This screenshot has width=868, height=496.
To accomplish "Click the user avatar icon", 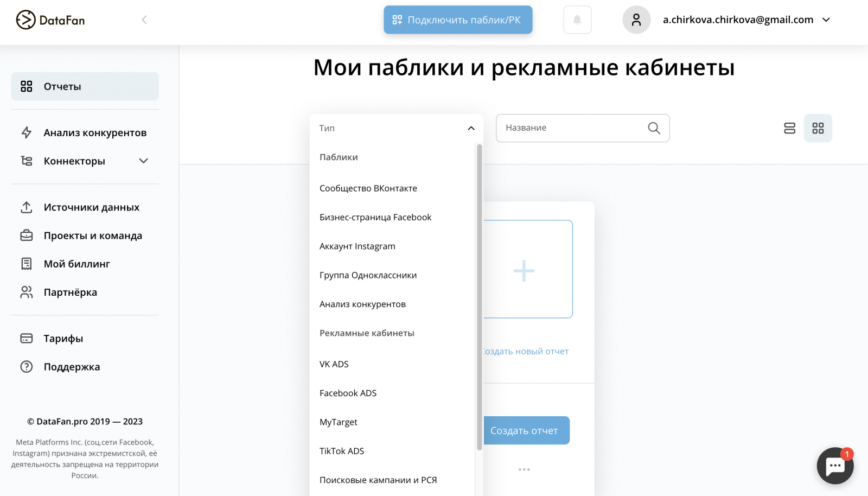I will coord(636,20).
